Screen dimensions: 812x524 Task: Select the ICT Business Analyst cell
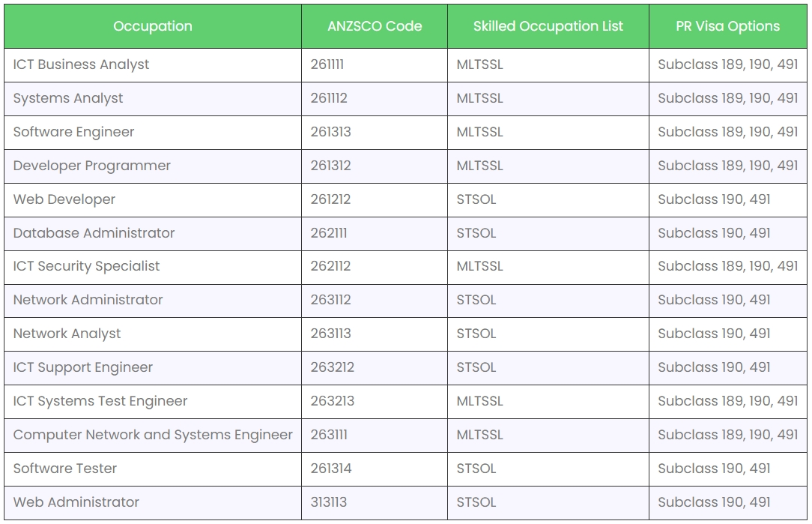coord(81,64)
